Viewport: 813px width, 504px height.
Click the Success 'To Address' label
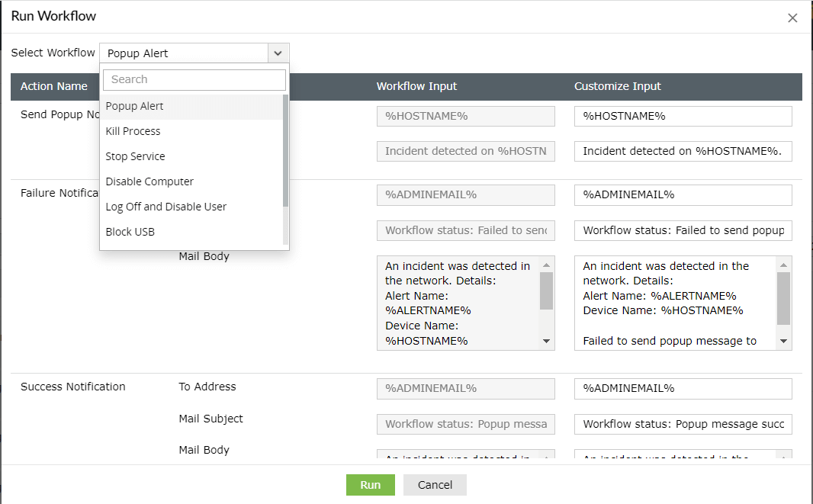[x=207, y=387]
